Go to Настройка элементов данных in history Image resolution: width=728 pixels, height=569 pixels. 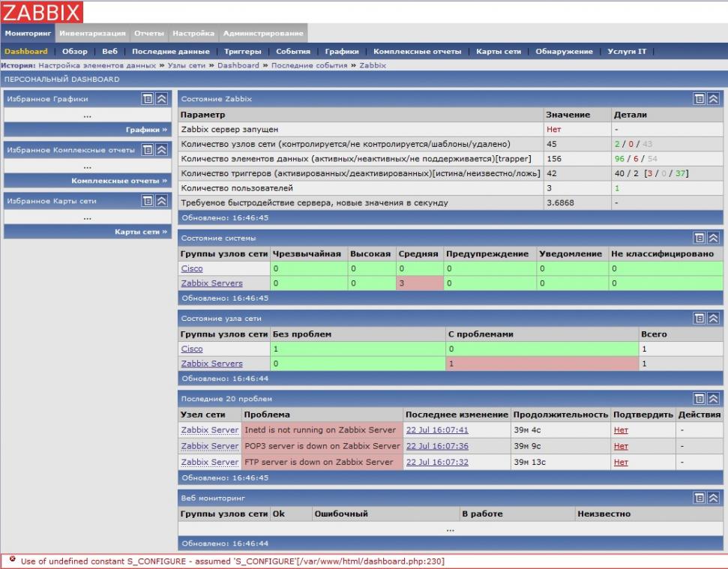click(x=97, y=65)
